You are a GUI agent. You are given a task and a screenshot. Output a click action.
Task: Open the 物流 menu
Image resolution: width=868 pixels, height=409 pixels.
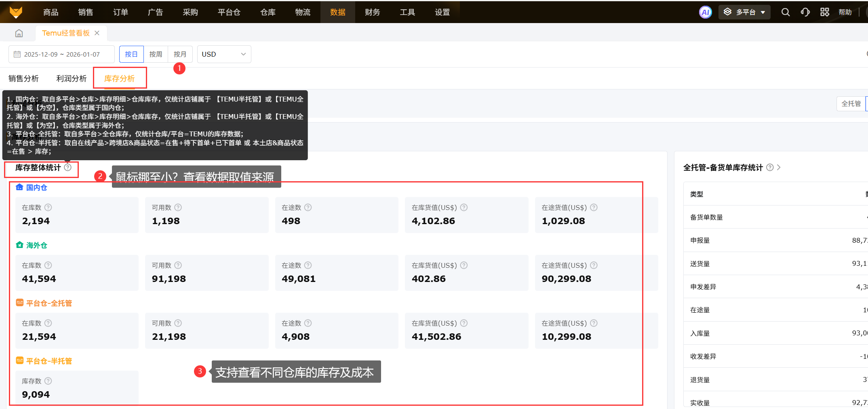coord(303,12)
